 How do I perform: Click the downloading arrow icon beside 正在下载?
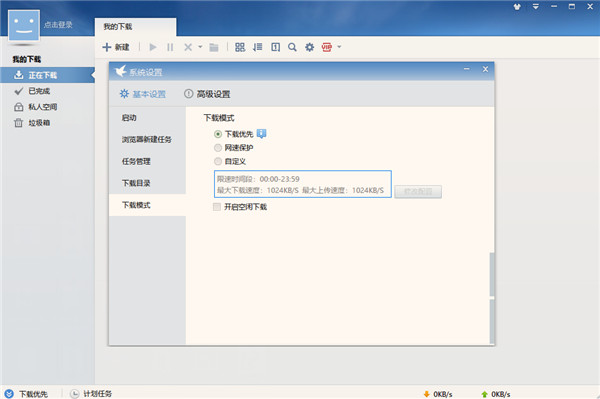click(x=18, y=75)
